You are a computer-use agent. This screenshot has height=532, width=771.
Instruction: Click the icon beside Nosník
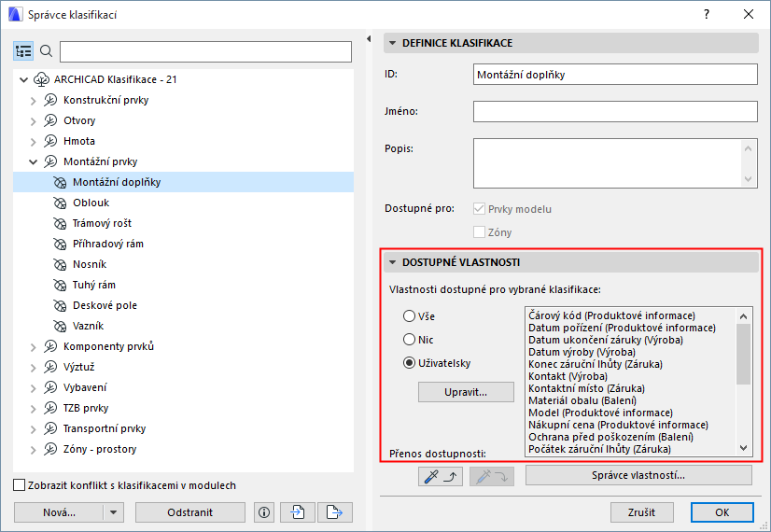60,264
